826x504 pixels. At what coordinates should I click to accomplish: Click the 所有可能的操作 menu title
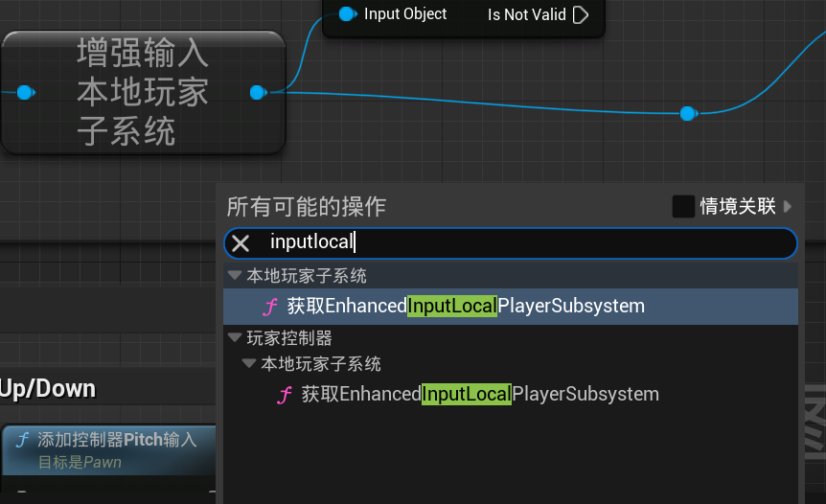click(x=306, y=206)
